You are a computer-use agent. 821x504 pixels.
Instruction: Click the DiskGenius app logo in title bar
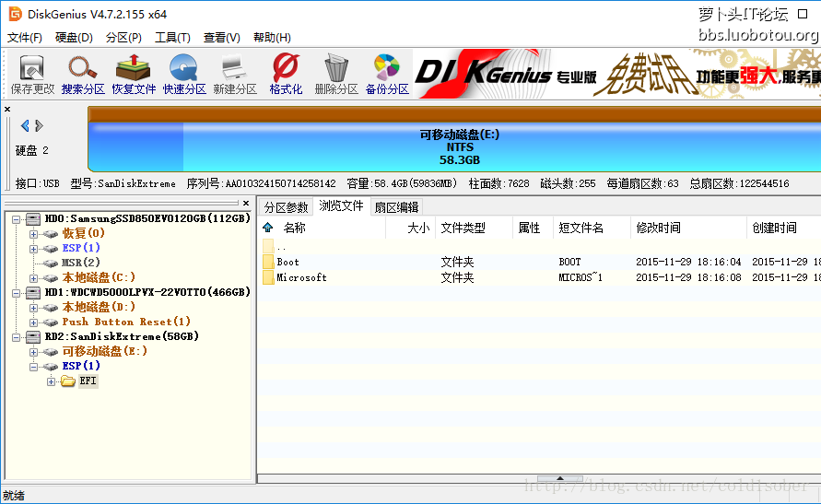tap(15, 14)
